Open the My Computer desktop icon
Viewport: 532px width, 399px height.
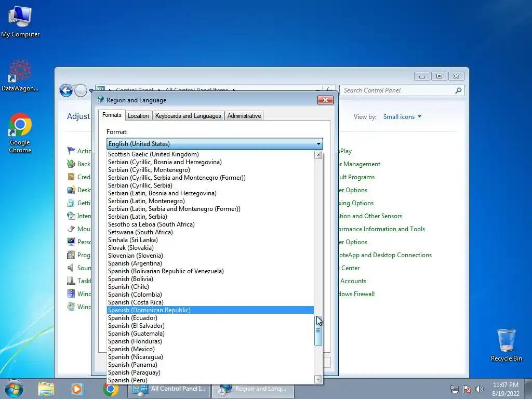point(20,21)
